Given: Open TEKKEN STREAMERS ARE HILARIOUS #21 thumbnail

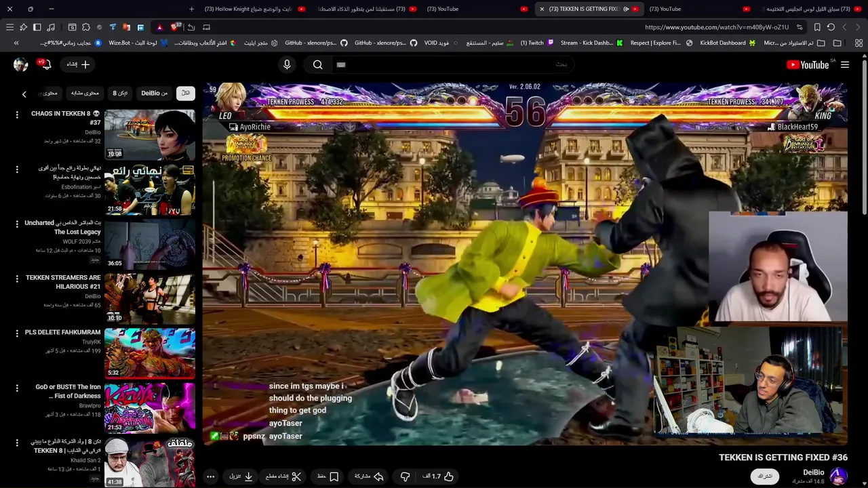Looking at the screenshot, I should point(149,298).
